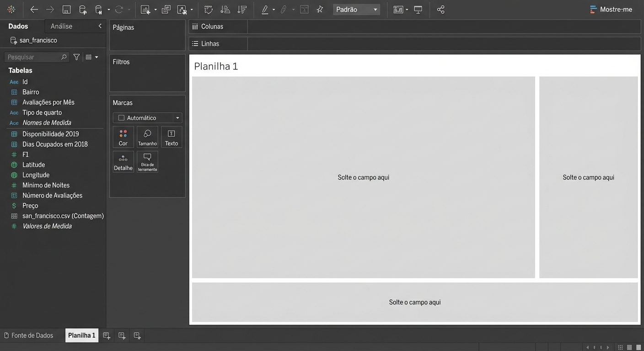Collapse the data pane with the chevron

100,26
